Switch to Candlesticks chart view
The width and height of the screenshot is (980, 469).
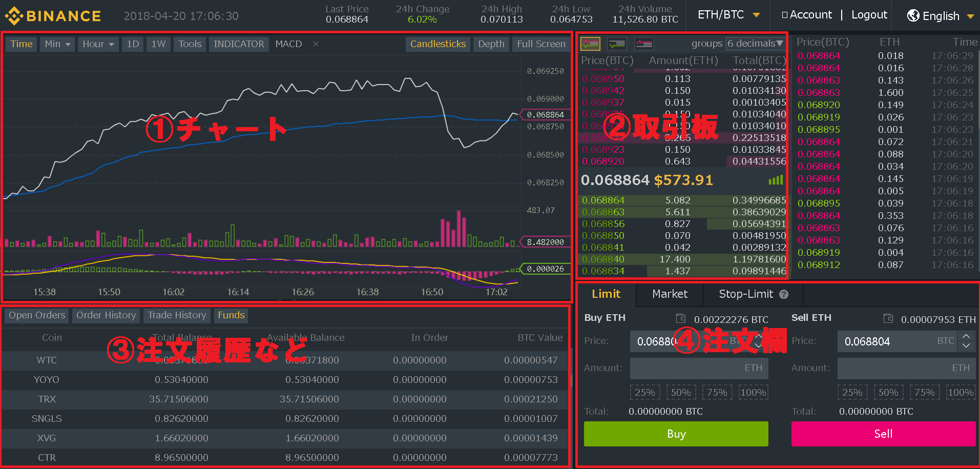point(438,44)
